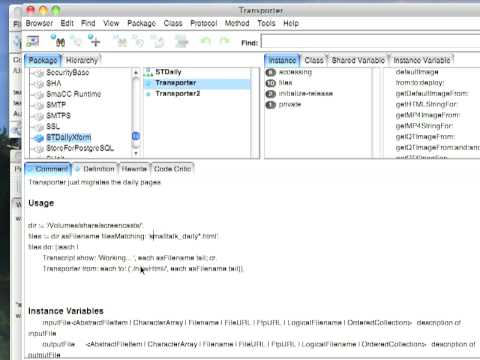This screenshot has height=360, width=480.
Task: Select the StoreForPostgreSQL package
Action: 80,148
